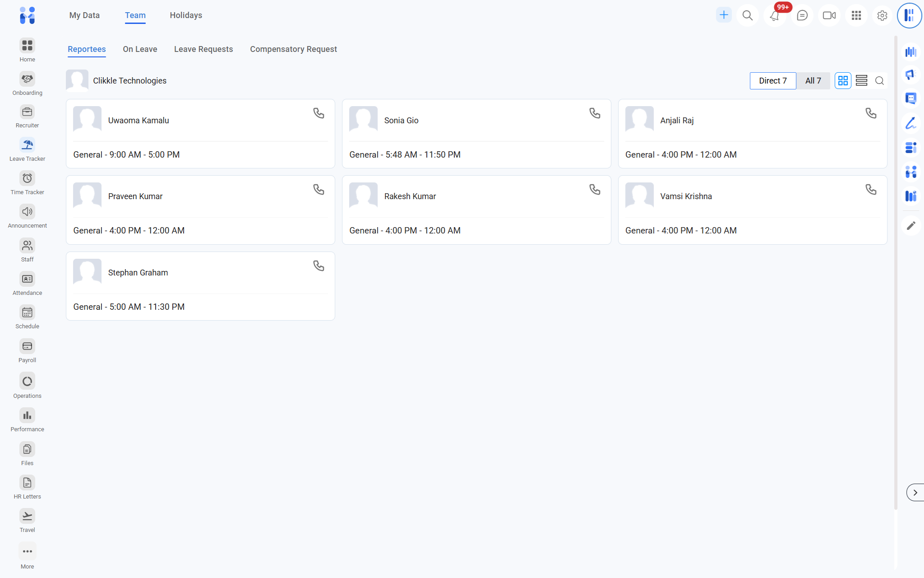Screen dimensions: 924x578
Task: Show All 7 reportees
Action: [x=813, y=81]
